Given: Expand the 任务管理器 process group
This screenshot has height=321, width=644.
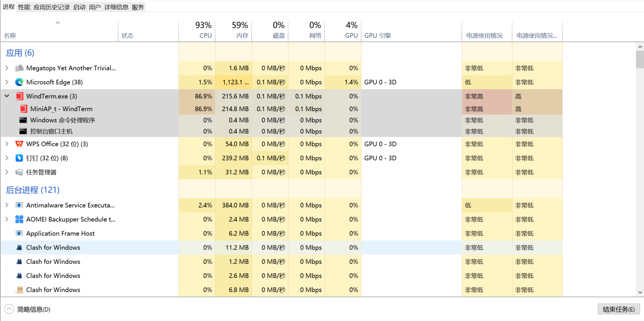Looking at the screenshot, I should pyautogui.click(x=7, y=172).
